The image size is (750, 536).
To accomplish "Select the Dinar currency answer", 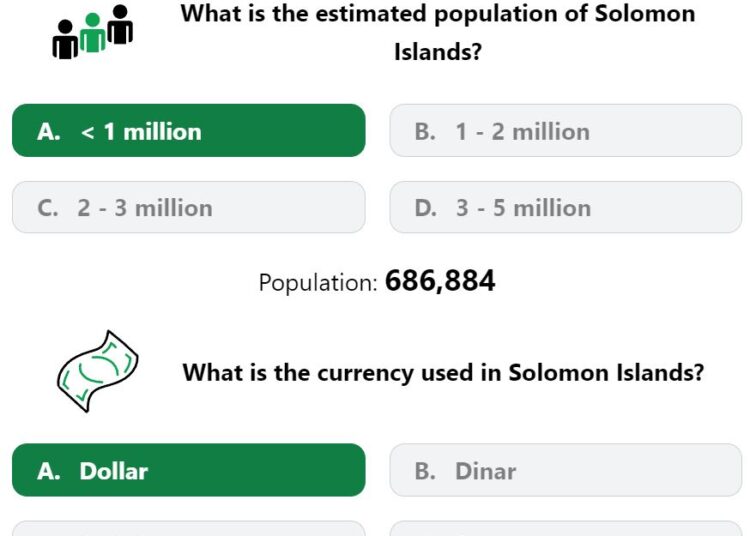I will (566, 470).
